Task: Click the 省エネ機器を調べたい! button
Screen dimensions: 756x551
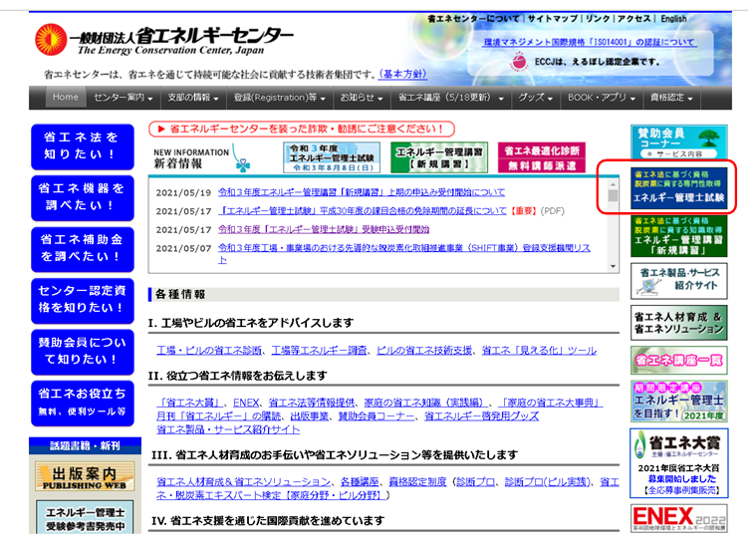Action: coord(83,198)
